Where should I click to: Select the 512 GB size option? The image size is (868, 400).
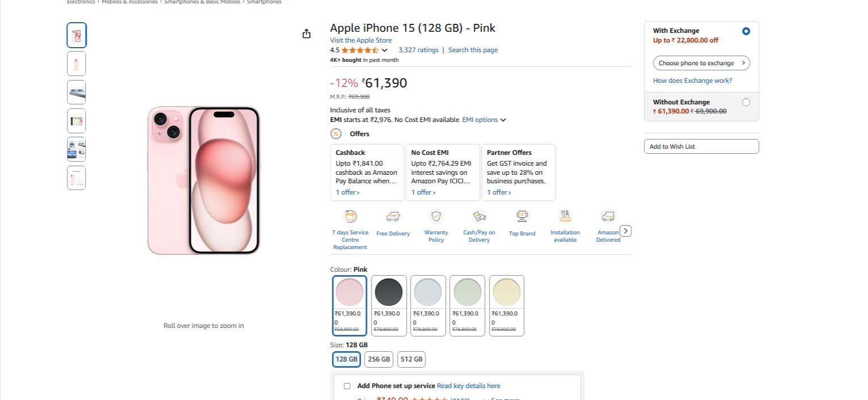[411, 359]
